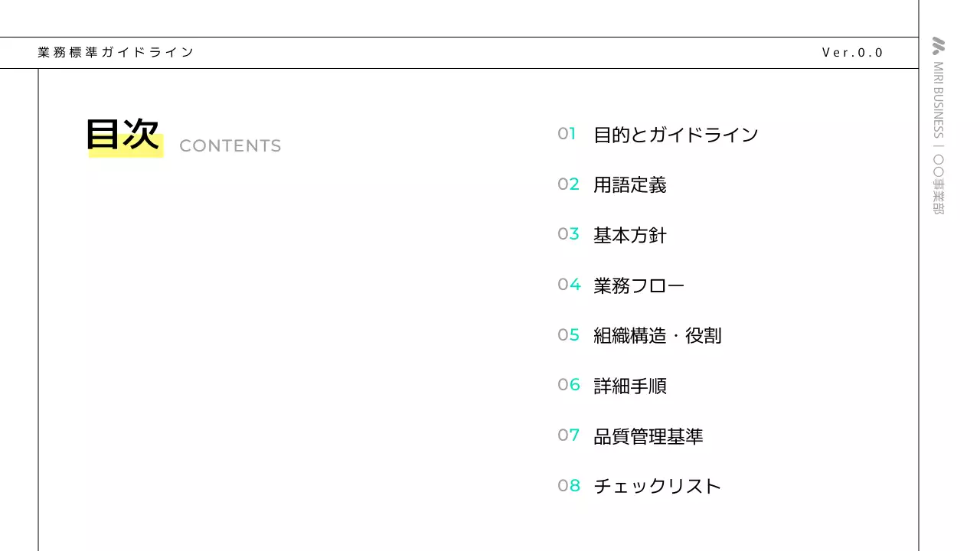This screenshot has height=551, width=980.
Task: Select the Ver.0.0 version label
Action: 852,53
